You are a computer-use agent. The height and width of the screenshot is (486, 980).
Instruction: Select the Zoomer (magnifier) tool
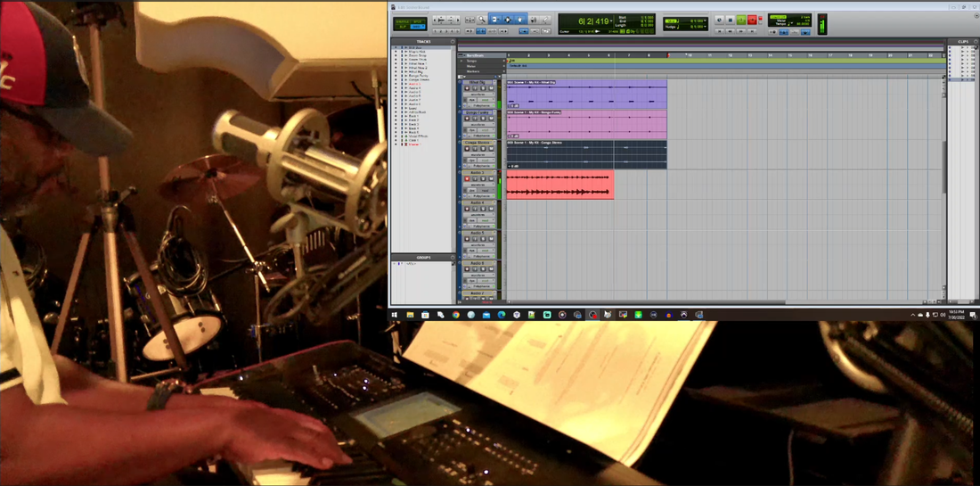[x=482, y=20]
